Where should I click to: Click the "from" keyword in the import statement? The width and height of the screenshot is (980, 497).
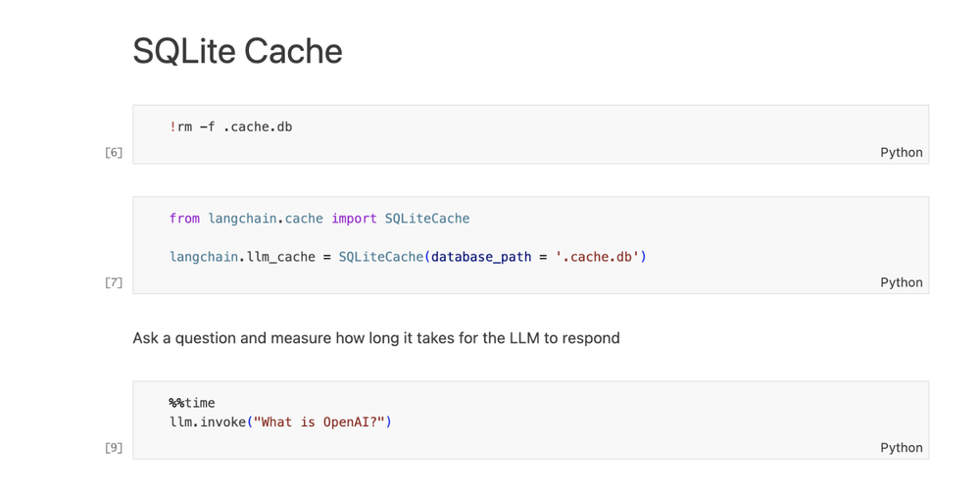(x=184, y=219)
